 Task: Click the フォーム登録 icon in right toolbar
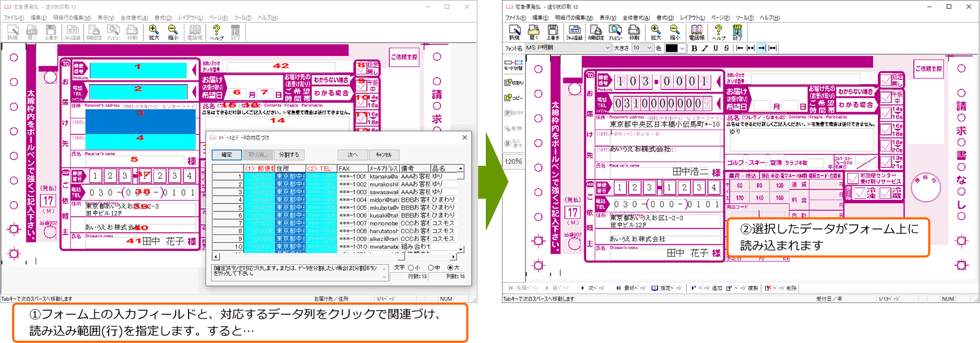pos(574,32)
